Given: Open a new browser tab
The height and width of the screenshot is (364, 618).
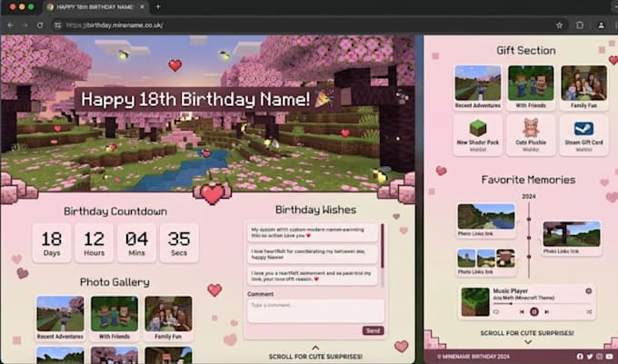Looking at the screenshot, I should pos(158,6).
